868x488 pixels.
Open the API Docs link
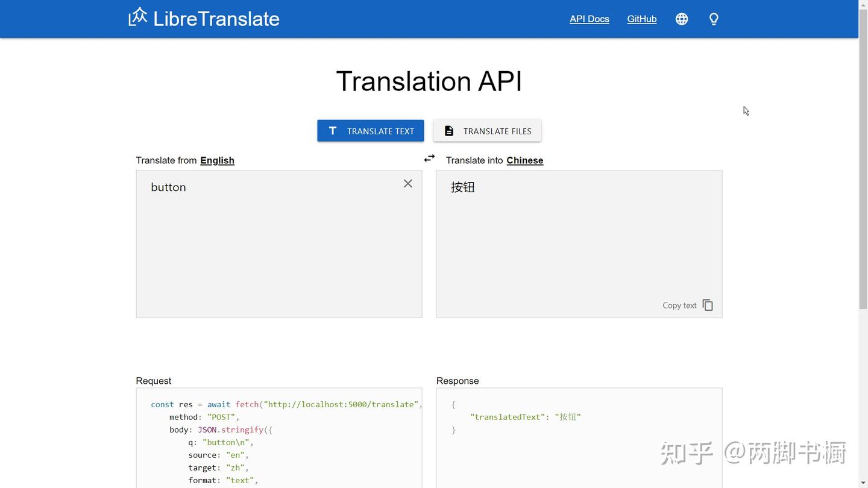point(590,19)
